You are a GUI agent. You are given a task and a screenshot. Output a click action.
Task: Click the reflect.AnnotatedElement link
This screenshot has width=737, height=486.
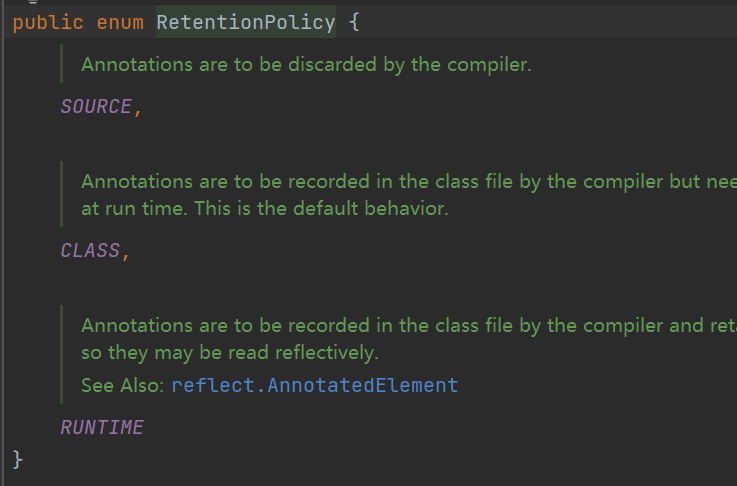(x=314, y=385)
